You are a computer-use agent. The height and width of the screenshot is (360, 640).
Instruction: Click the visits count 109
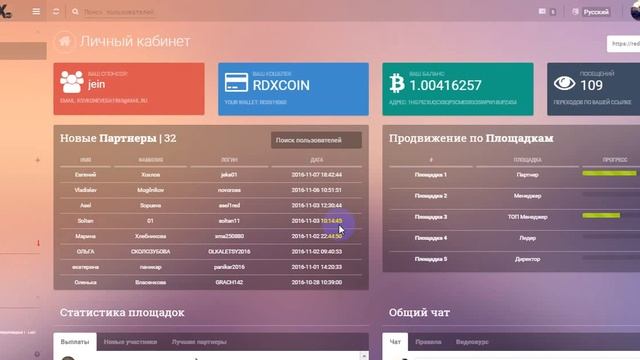pos(591,85)
